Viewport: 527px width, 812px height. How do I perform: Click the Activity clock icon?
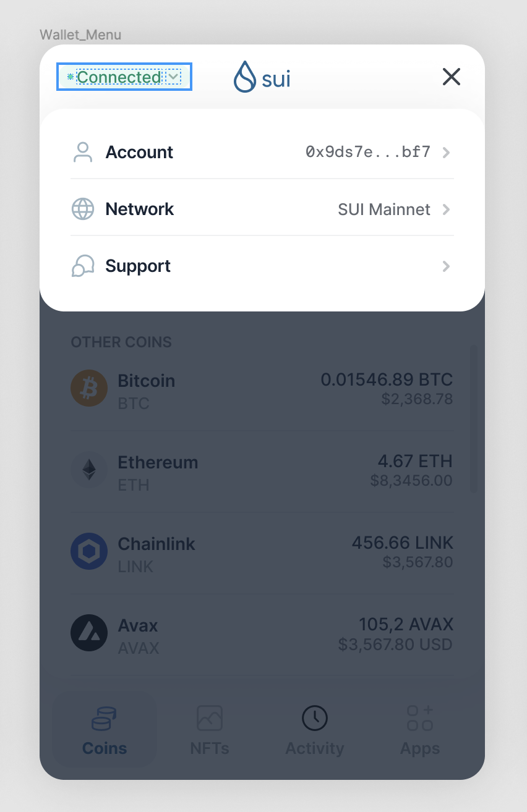tap(314, 717)
